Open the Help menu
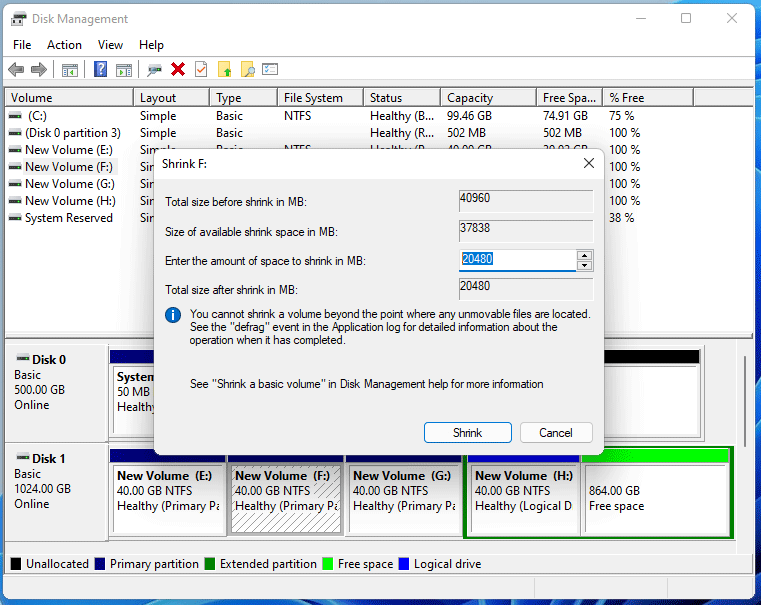 [x=151, y=45]
